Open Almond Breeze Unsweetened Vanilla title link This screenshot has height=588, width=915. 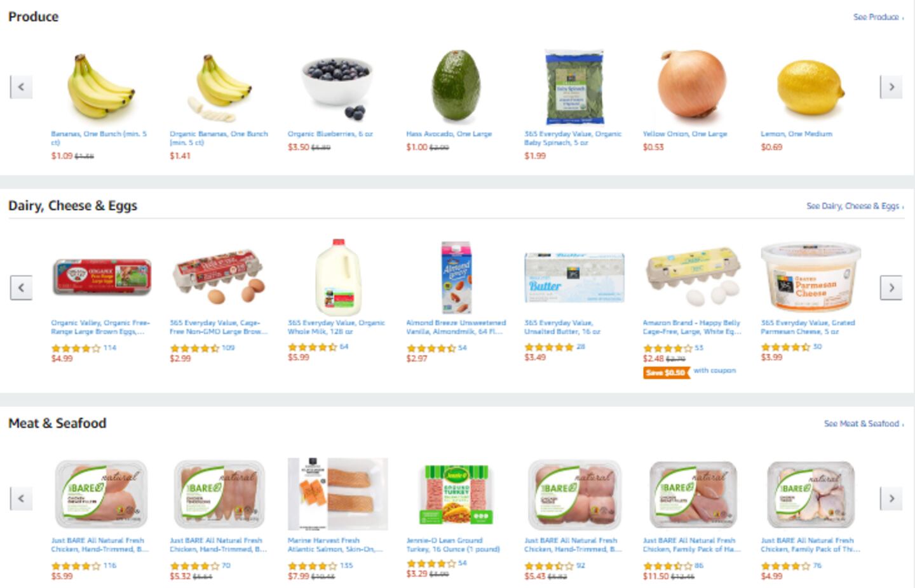[456, 327]
